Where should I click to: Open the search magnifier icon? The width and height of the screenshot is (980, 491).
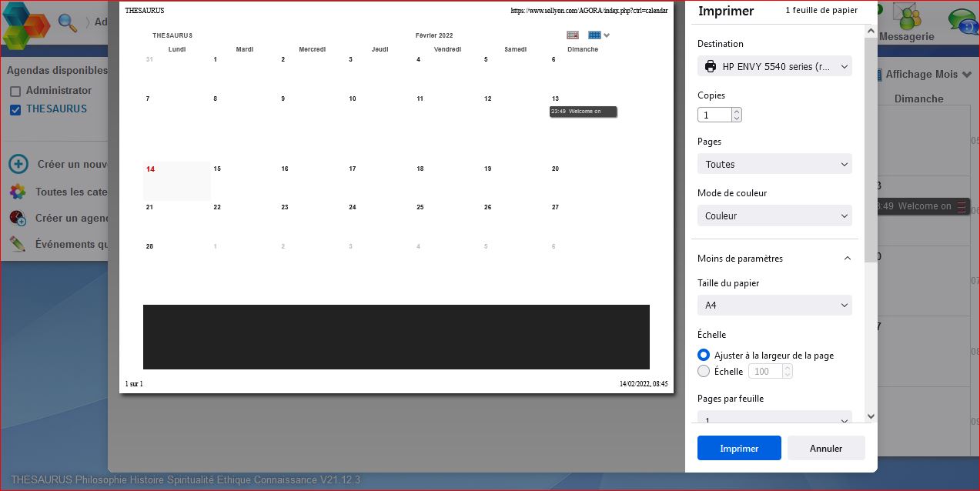click(x=66, y=22)
